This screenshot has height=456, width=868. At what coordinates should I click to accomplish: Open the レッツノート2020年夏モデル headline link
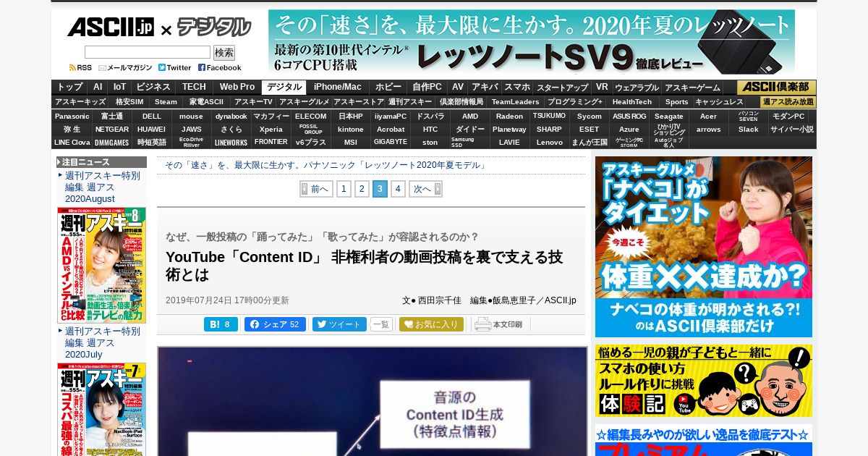coord(326,165)
